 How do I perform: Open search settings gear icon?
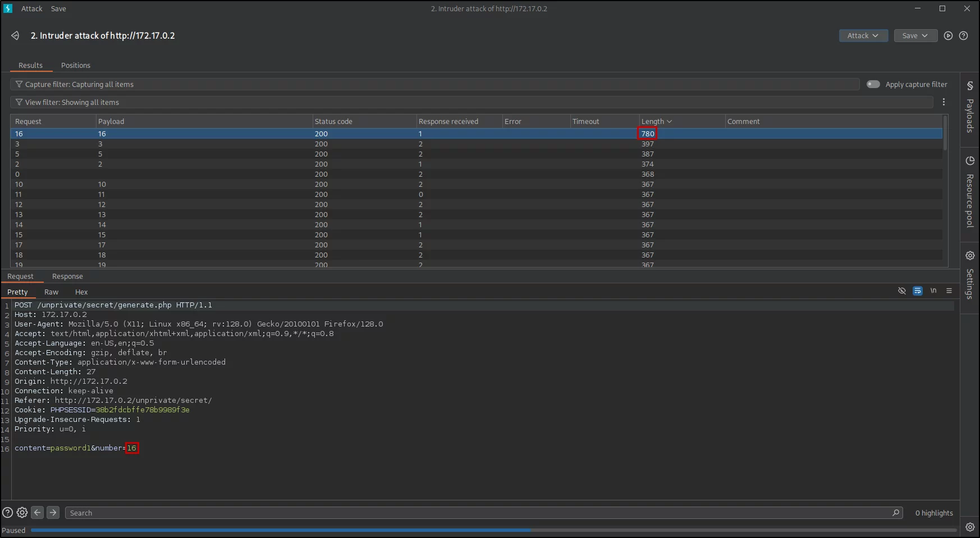[x=22, y=512]
